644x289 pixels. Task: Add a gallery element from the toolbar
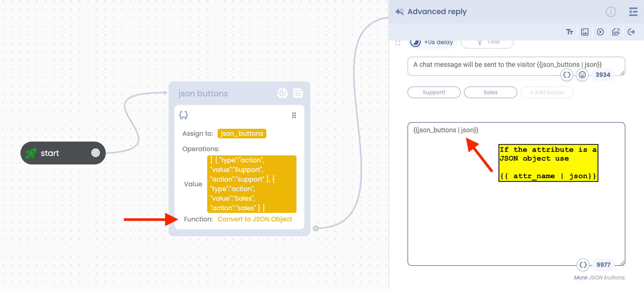point(616,32)
